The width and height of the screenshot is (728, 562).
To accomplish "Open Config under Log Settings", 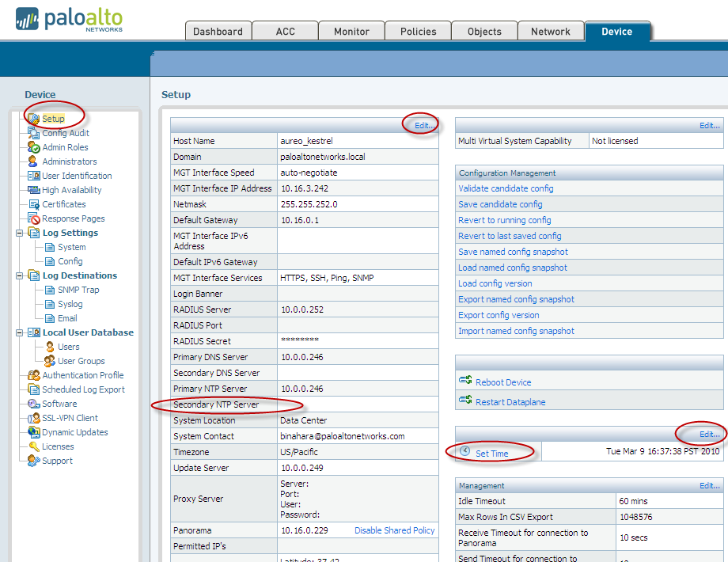I will (x=70, y=261).
